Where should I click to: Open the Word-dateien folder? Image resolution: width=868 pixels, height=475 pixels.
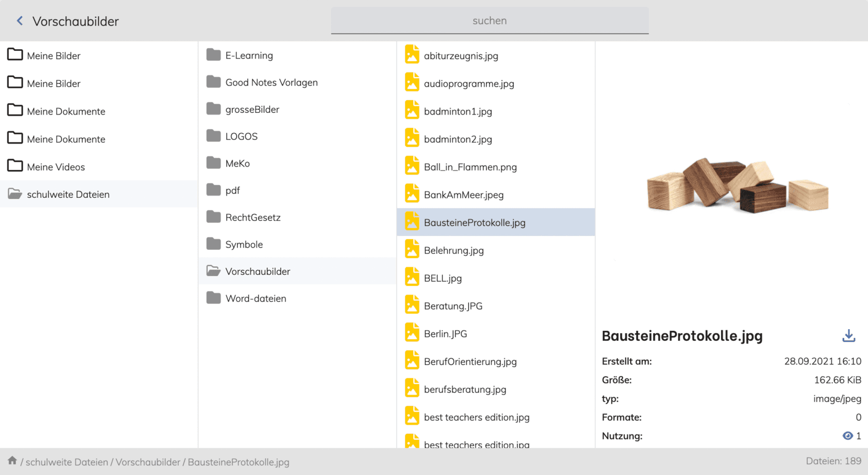coord(255,298)
